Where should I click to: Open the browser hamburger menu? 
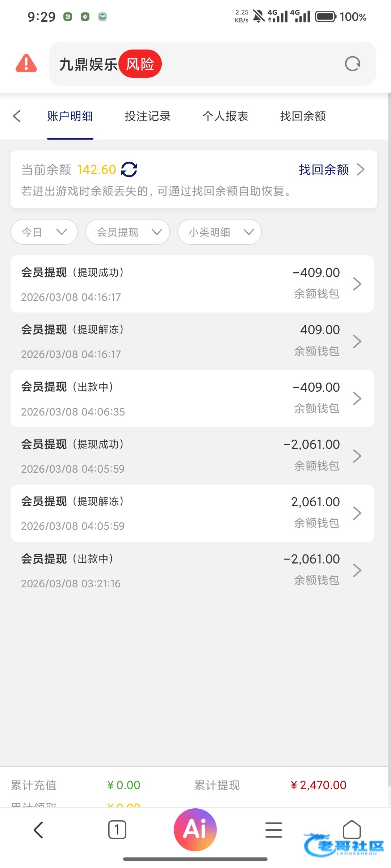273,829
